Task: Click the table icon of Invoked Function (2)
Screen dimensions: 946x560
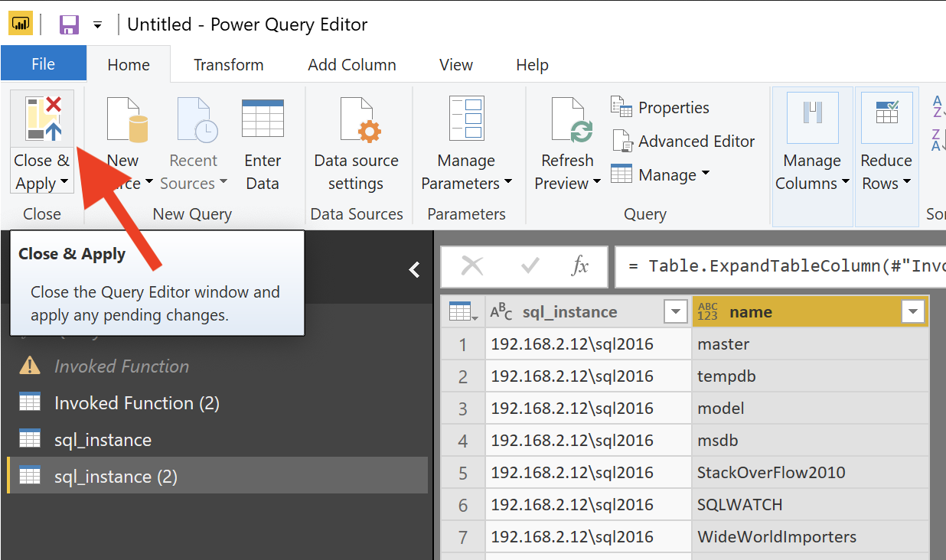Action: pyautogui.click(x=30, y=402)
